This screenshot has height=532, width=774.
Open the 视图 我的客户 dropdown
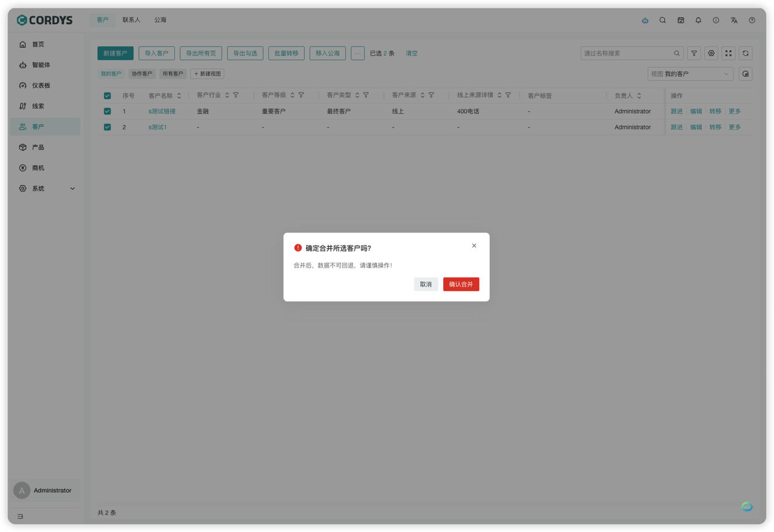point(690,74)
